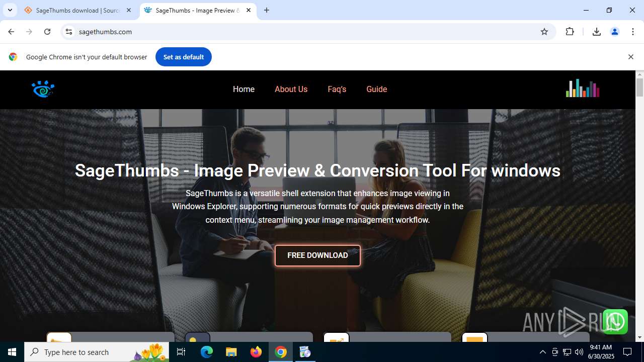644x362 pixels.
Task: Open the Guide menu link
Action: pyautogui.click(x=376, y=89)
